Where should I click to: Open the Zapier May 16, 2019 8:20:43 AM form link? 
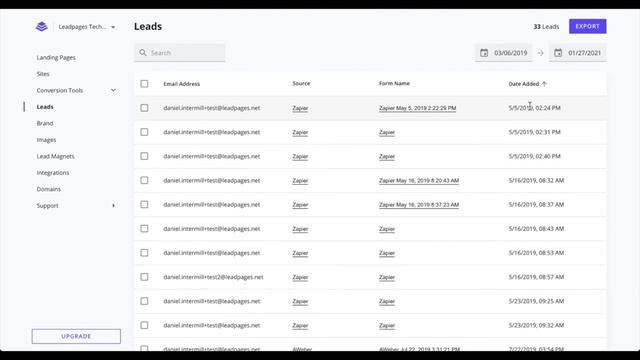click(x=419, y=180)
